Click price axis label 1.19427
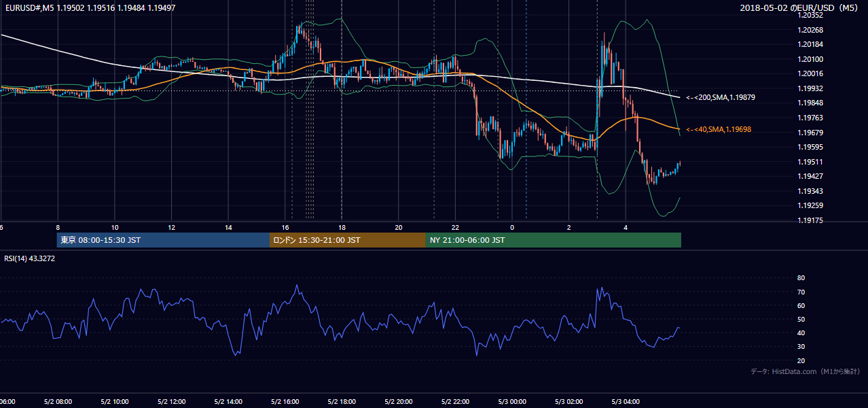 click(x=811, y=176)
